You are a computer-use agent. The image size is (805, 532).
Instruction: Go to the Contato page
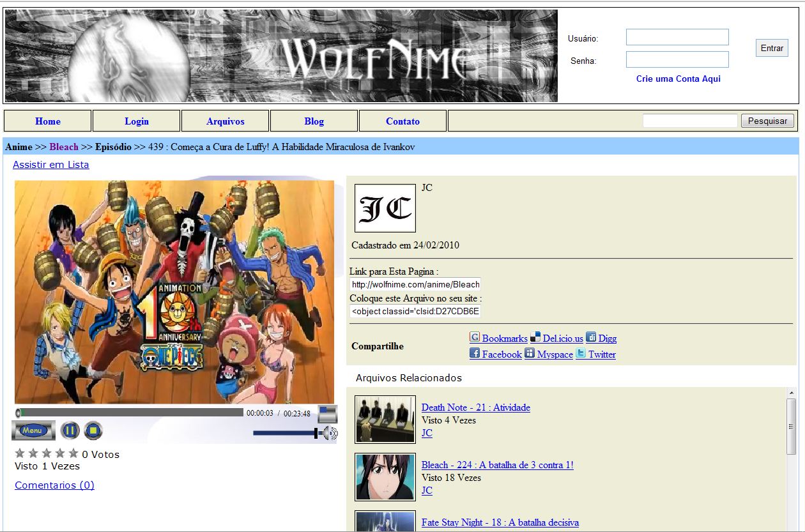[x=402, y=121]
